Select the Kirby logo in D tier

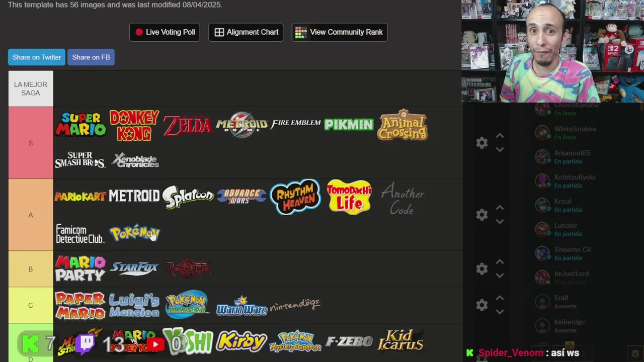pos(242,341)
